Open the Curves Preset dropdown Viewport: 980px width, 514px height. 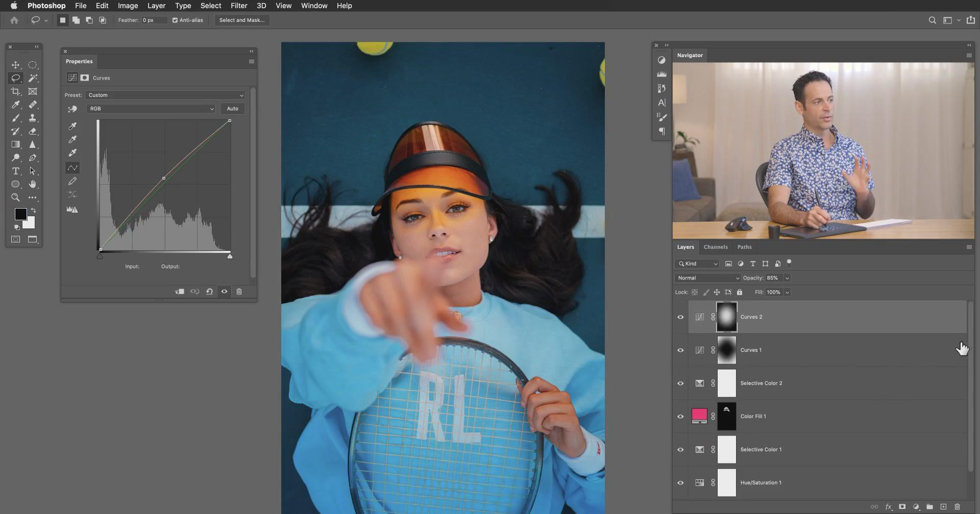tap(165, 95)
